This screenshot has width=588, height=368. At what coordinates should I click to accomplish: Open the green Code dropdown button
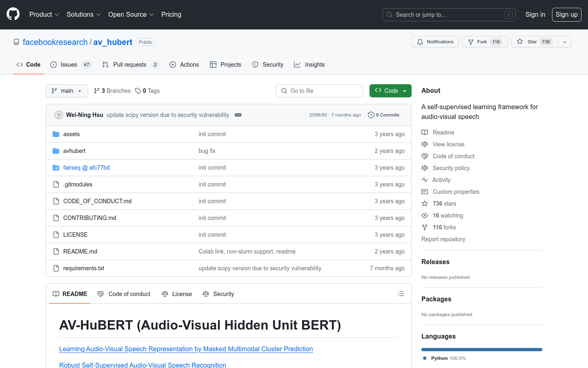coord(390,91)
